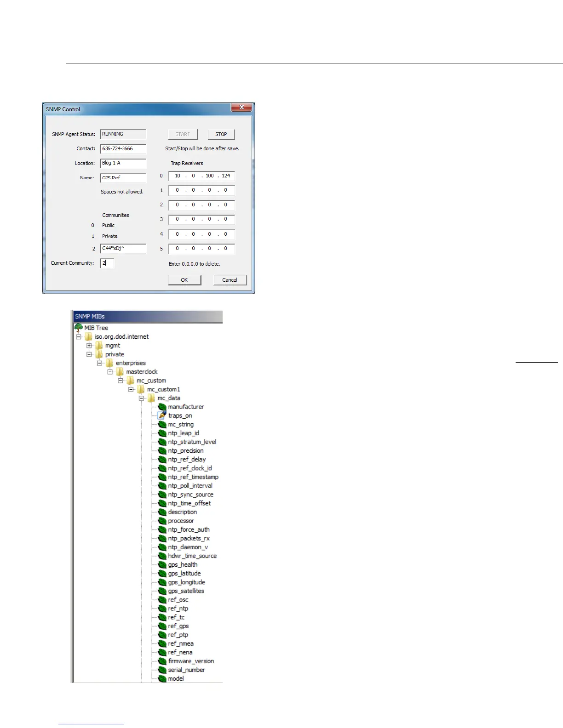Select the gps_latitude tree item
Viewport: 563px width, 728px height.
184,573
